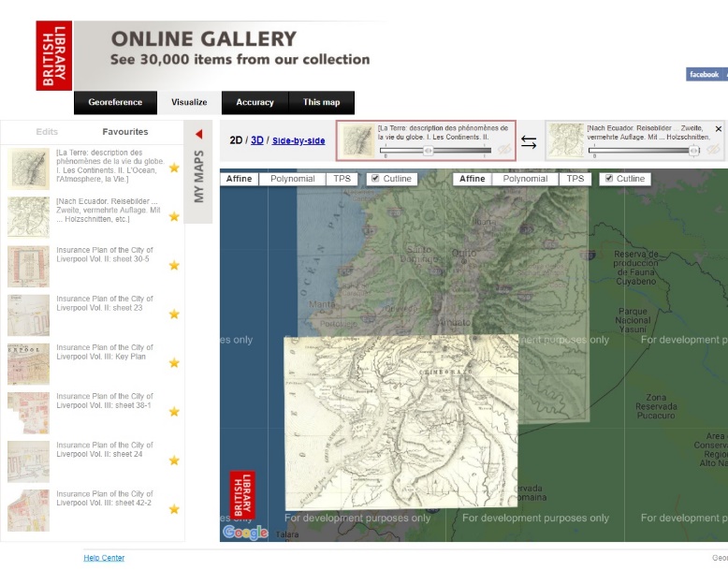The height and width of the screenshot is (570, 728).
Task: Switch to the Georeference tab
Action: pos(115,102)
